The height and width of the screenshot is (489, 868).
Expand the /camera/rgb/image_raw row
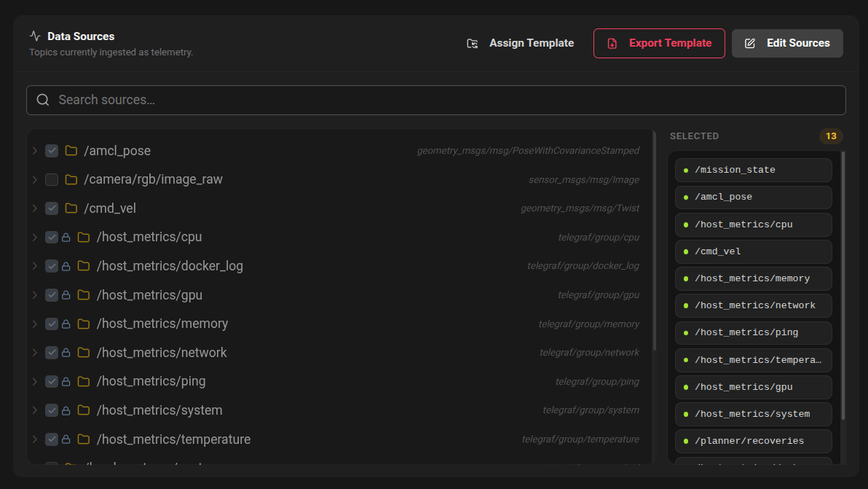(35, 179)
